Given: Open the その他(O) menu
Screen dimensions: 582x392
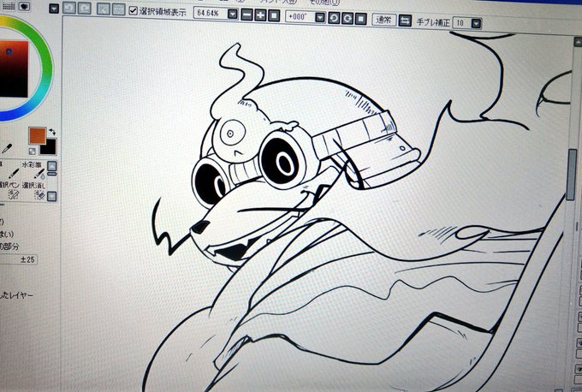Looking at the screenshot, I should 324,2.
